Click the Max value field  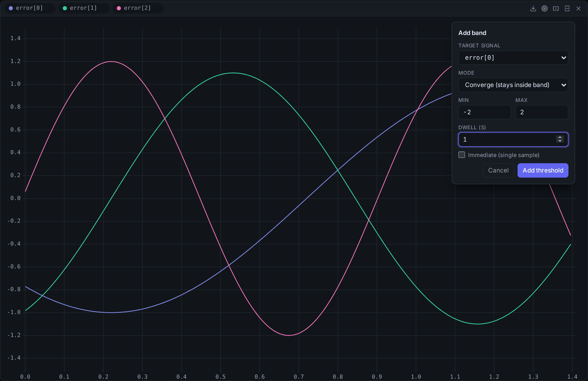coord(542,112)
